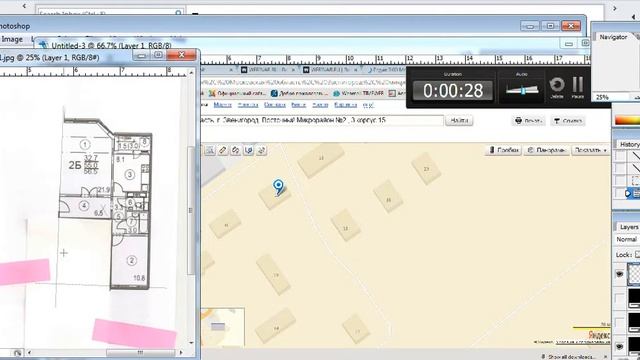Select the ruler measuring tool on map
Viewport: 640px width, 360px height.
point(222,150)
